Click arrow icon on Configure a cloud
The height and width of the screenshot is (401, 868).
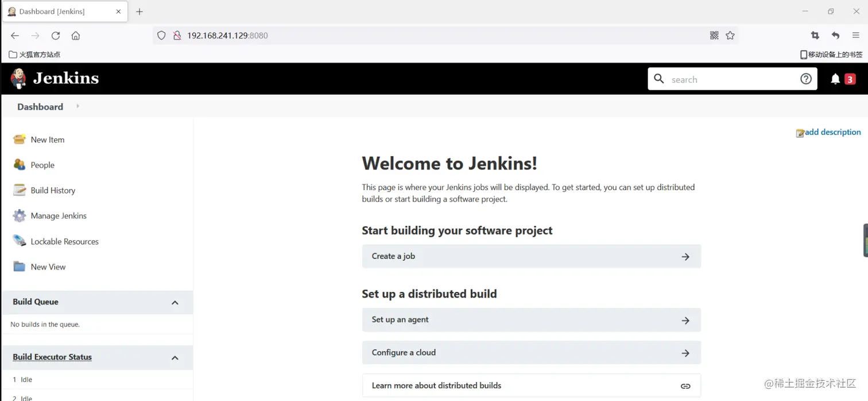(685, 353)
